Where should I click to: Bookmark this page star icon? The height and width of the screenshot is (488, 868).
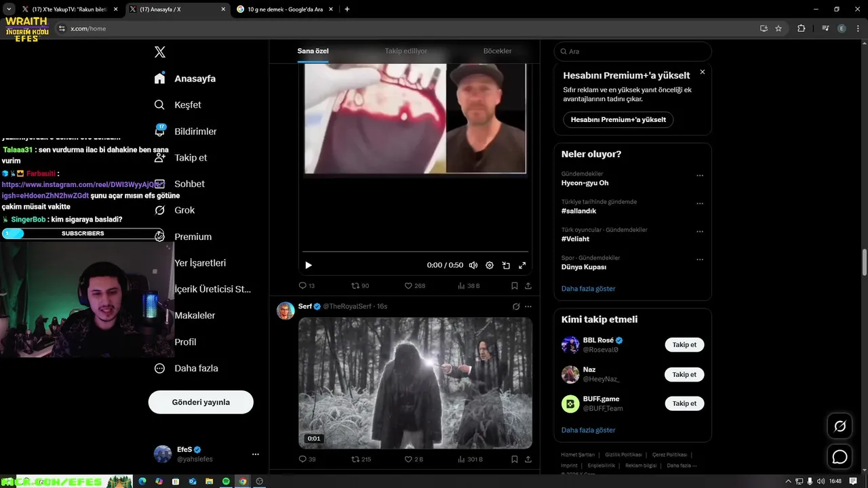(778, 28)
